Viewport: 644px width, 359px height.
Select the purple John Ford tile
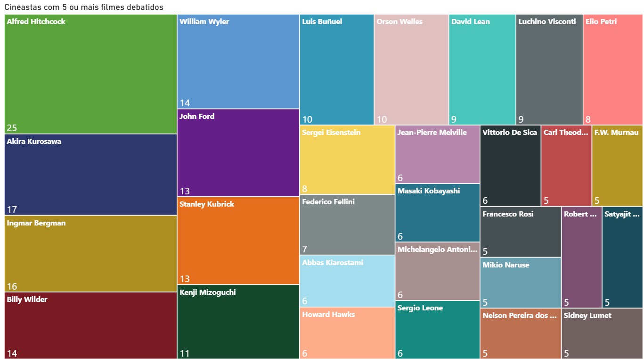[238, 153]
